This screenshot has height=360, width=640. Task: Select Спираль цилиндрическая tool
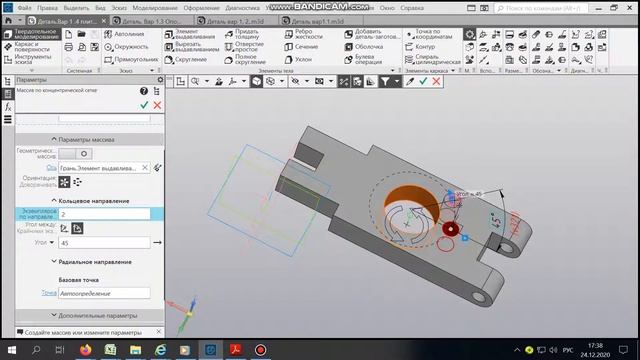pos(432,60)
